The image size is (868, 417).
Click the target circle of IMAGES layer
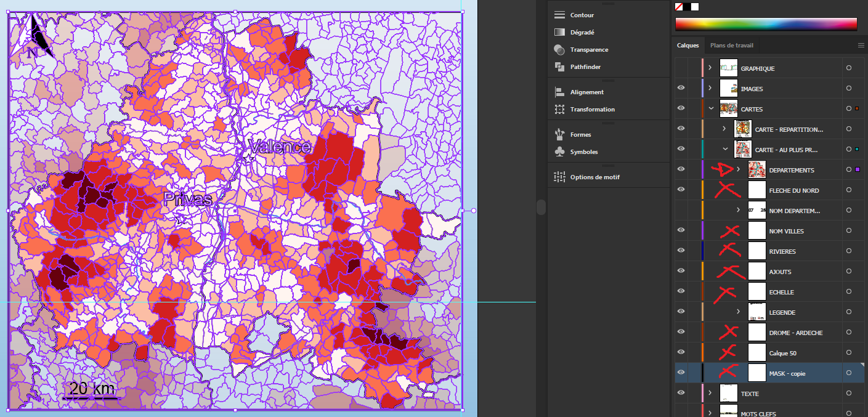(x=849, y=89)
